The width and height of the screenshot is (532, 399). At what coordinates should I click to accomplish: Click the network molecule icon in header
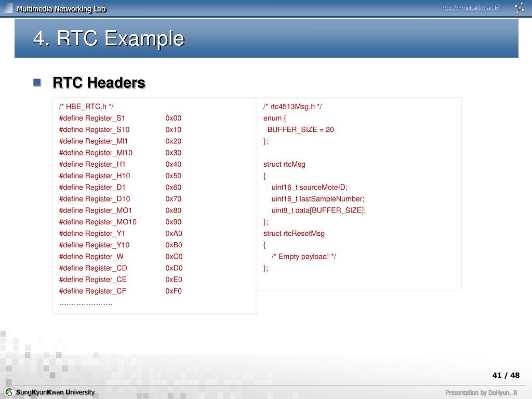click(520, 8)
